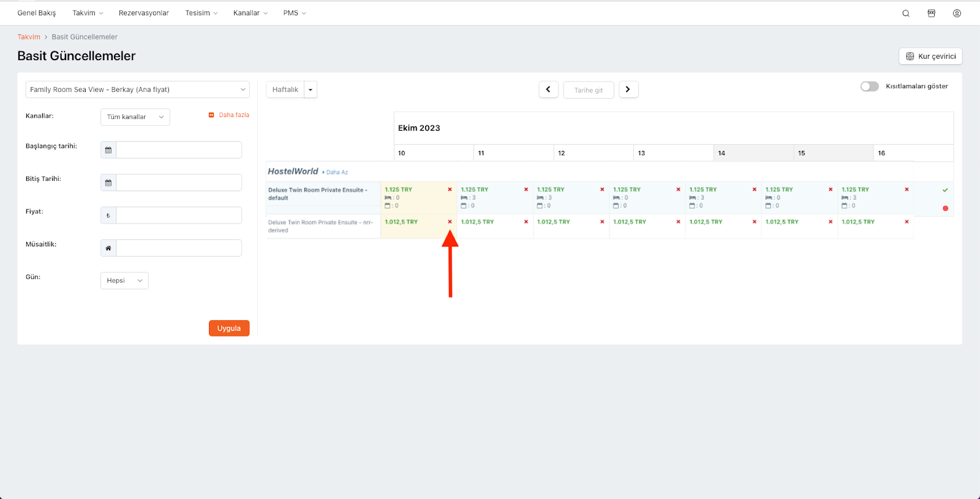Screen dimensions: 980x499
Task: Click the search magnifier icon
Action: pyautogui.click(x=906, y=13)
